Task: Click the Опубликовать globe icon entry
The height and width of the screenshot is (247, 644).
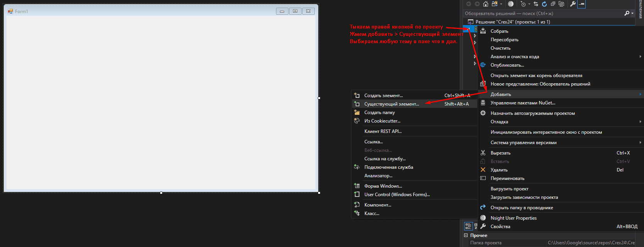Action: pos(483,65)
